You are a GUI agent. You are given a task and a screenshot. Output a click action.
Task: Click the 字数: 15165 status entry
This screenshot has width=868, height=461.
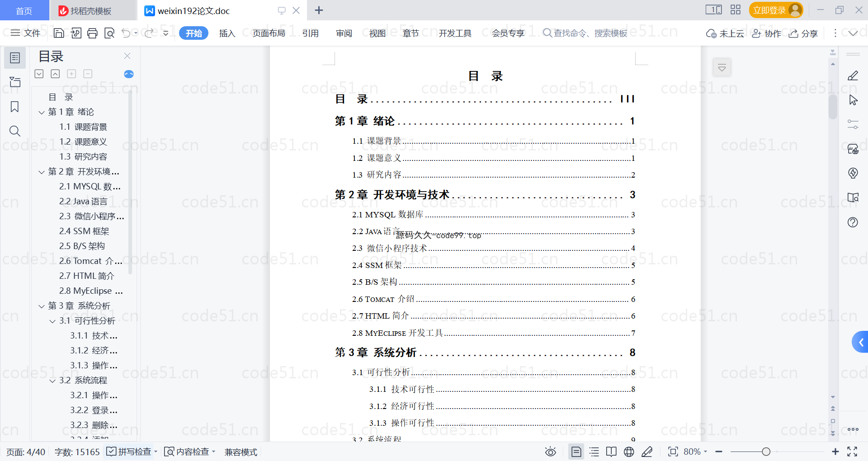(77, 452)
